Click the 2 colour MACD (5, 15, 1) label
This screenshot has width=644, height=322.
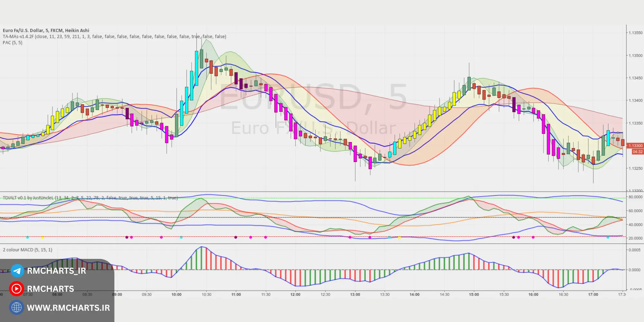(x=28, y=250)
